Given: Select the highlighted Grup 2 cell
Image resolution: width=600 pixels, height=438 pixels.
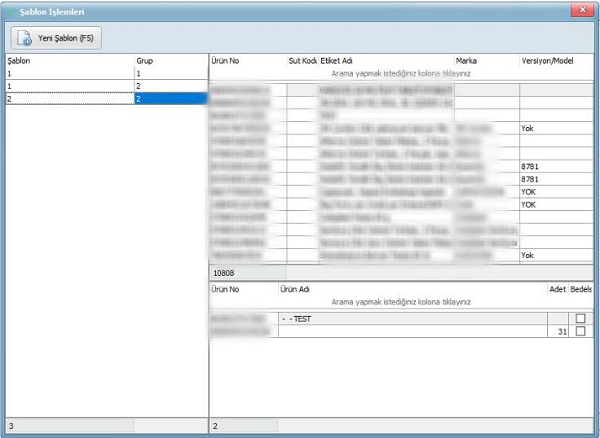Looking at the screenshot, I should coord(168,100).
